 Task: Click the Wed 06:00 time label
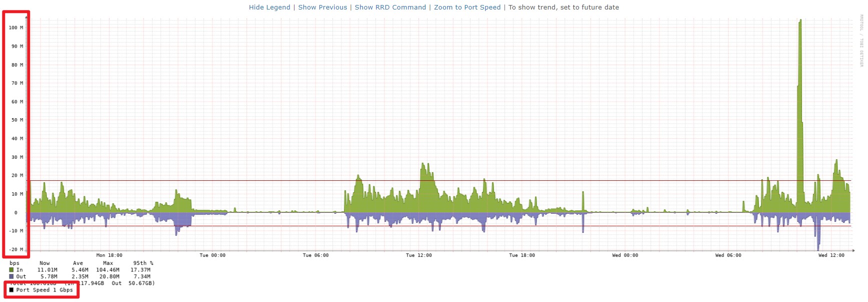[728, 255]
